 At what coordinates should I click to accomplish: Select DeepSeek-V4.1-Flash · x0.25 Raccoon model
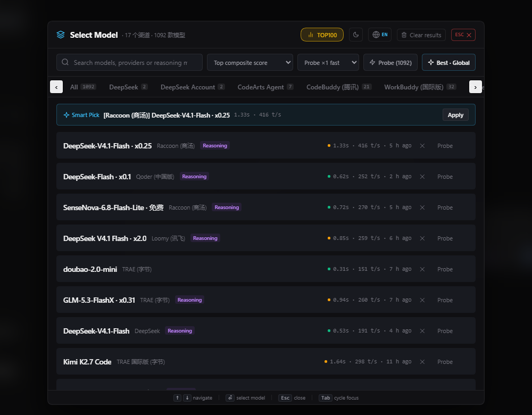[266, 146]
